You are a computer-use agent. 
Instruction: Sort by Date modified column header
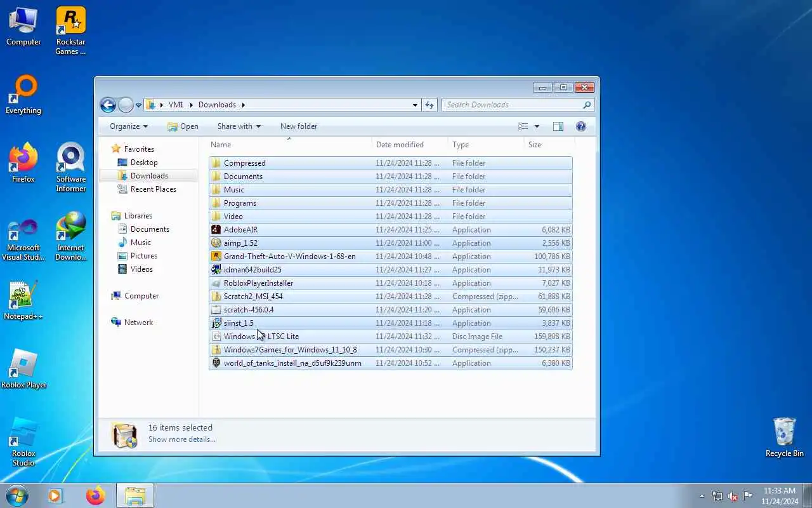pyautogui.click(x=410, y=145)
